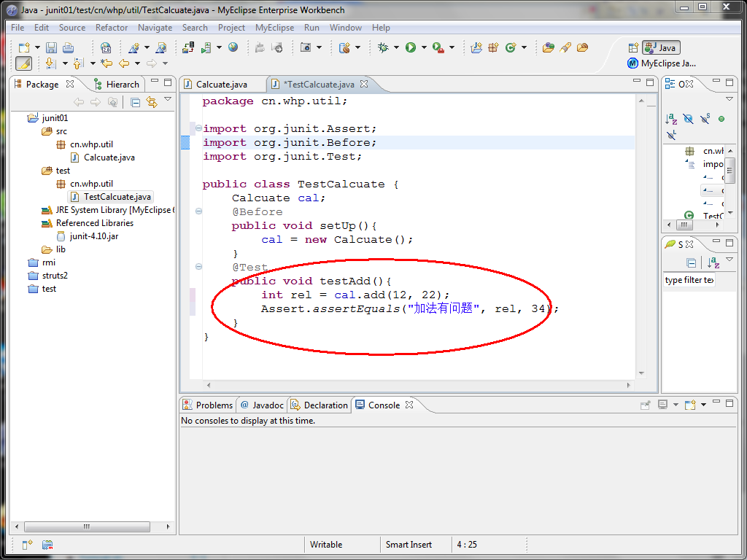Switch to the Calcuate.java editor tab
This screenshot has height=560, width=747.
(x=222, y=85)
